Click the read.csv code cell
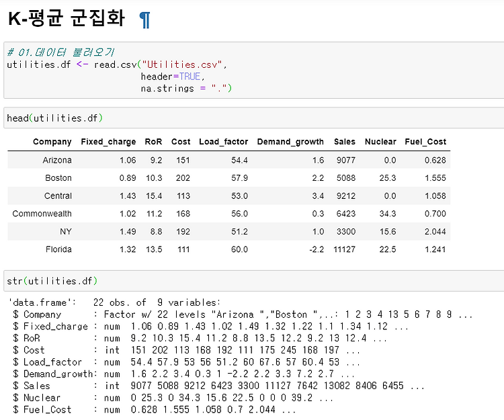Screen dimensions: 504x420 pos(253,70)
